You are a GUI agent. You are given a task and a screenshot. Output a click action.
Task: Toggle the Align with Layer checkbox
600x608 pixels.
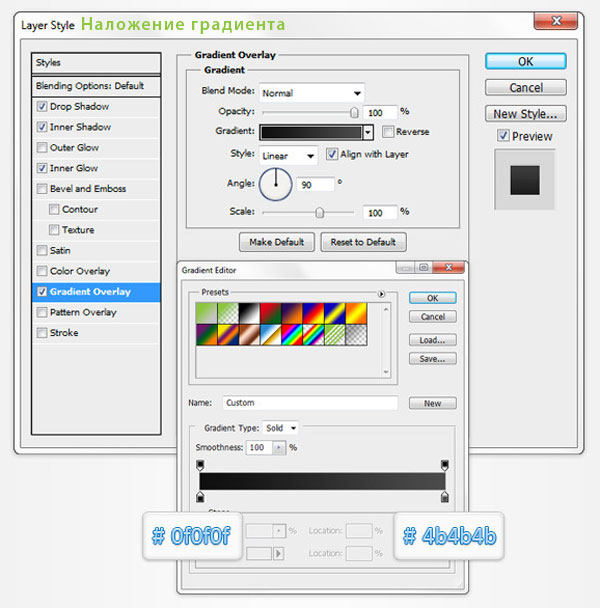coord(332,154)
